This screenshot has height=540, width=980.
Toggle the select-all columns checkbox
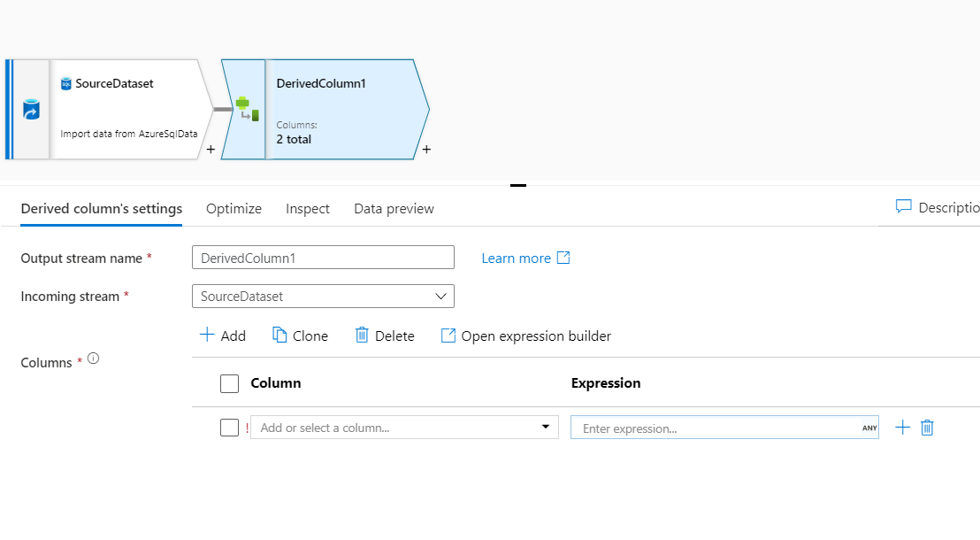click(229, 383)
